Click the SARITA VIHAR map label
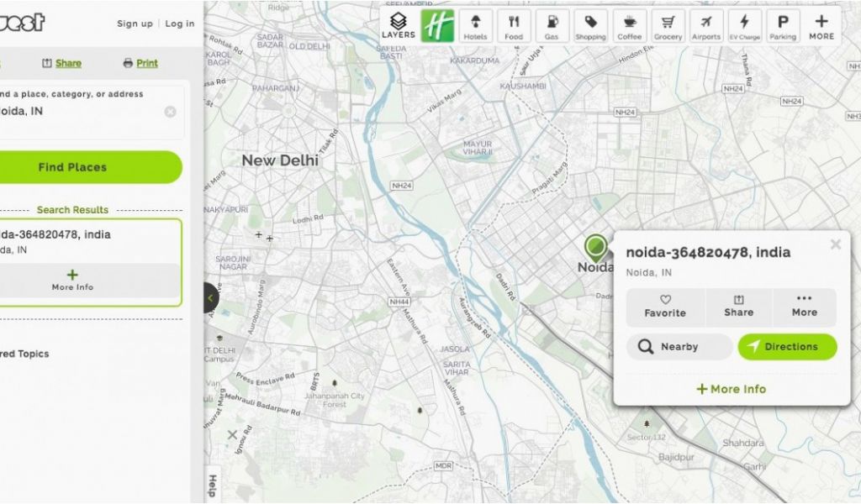This screenshot has width=861, height=504. coord(457,368)
